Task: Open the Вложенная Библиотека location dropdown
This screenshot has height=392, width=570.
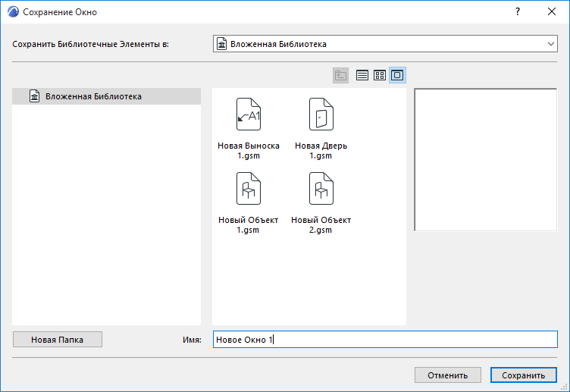Action: click(x=385, y=44)
